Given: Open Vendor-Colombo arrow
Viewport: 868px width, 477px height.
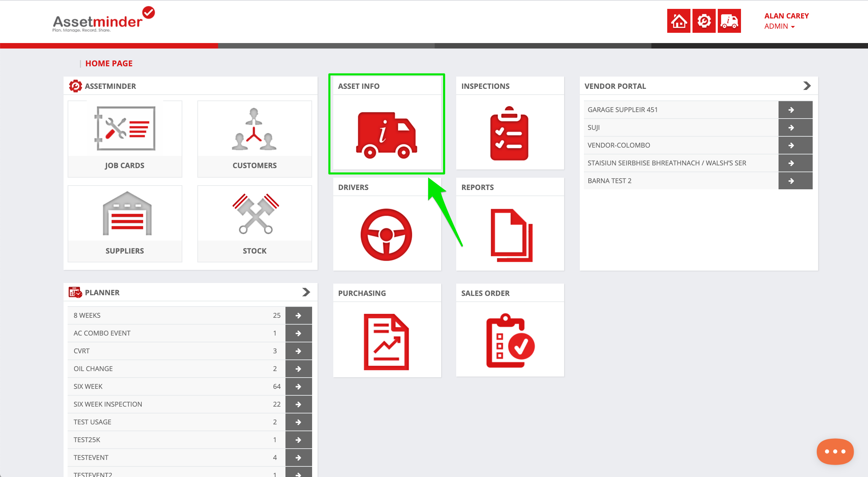Looking at the screenshot, I should [x=795, y=145].
